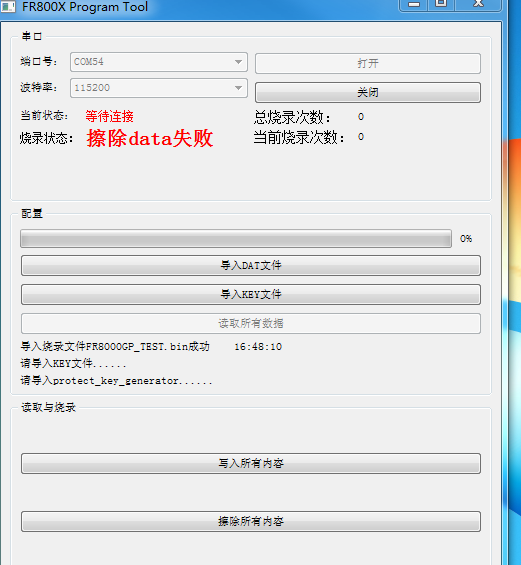The image size is (521, 565).
Task: Click the 烧录状态 label
Action: 46,138
